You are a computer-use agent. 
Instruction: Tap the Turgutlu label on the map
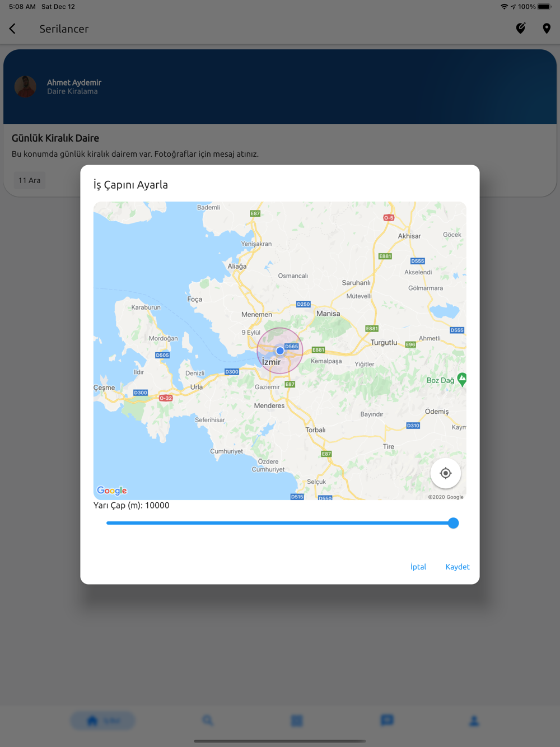click(x=384, y=342)
